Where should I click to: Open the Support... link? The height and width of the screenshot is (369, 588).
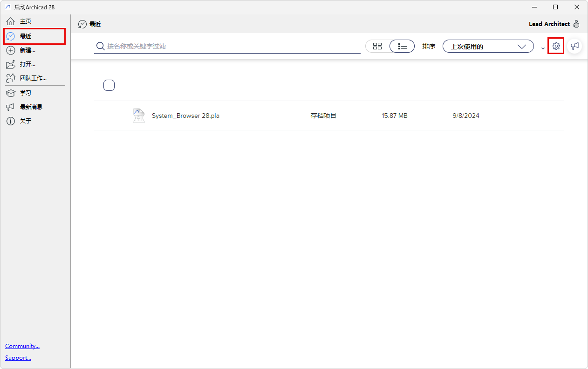tap(18, 358)
